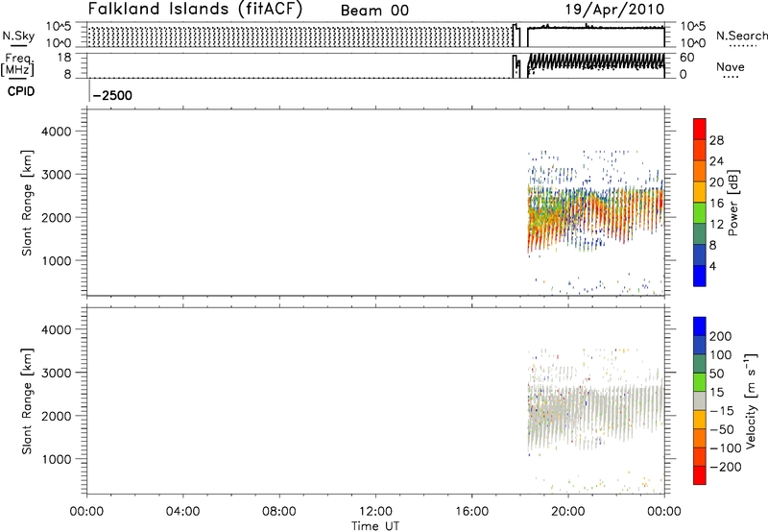This screenshot has width=768, height=532.
Task: Click the 'Falkland Islands (fitACF)' title
Action: point(196,10)
